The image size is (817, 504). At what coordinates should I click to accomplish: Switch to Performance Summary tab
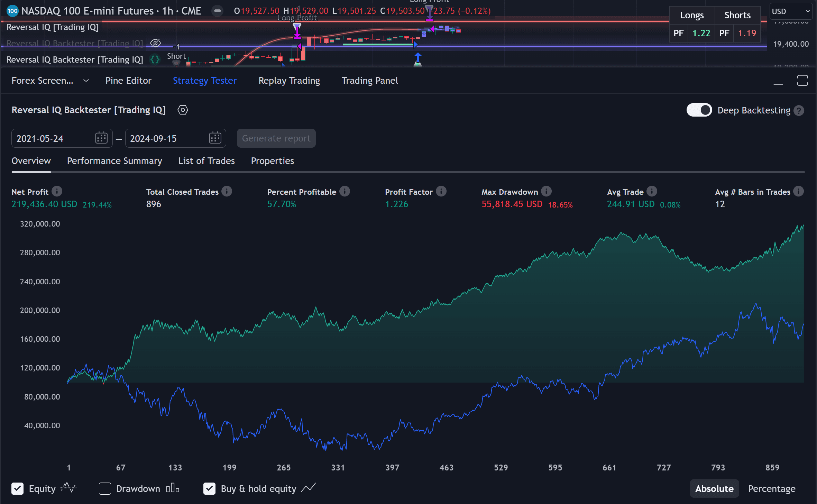[114, 161]
